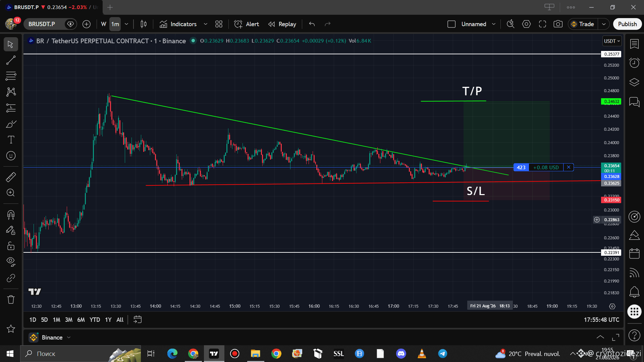Toggle hide all drawings eye icon
Image resolution: width=644 pixels, height=362 pixels.
tap(11, 262)
